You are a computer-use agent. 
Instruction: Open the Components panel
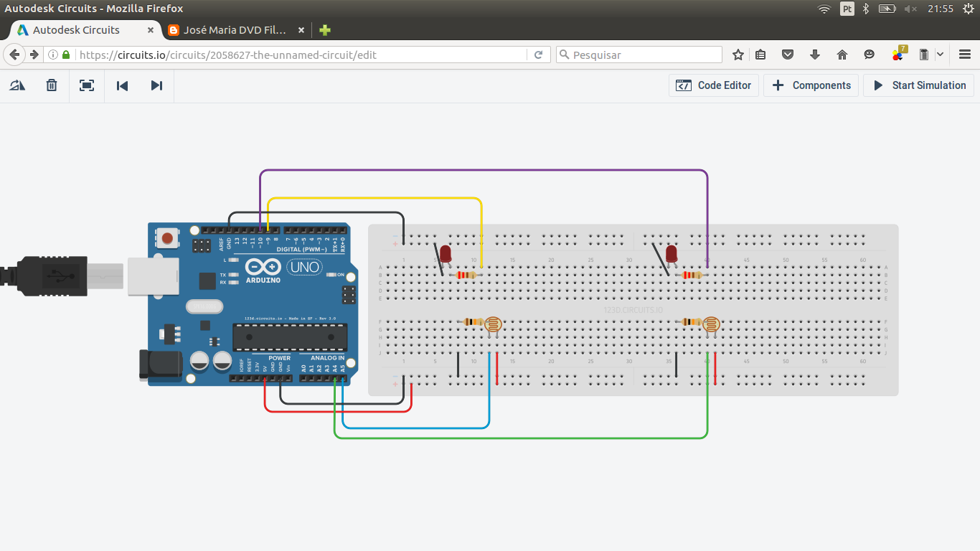click(811, 85)
